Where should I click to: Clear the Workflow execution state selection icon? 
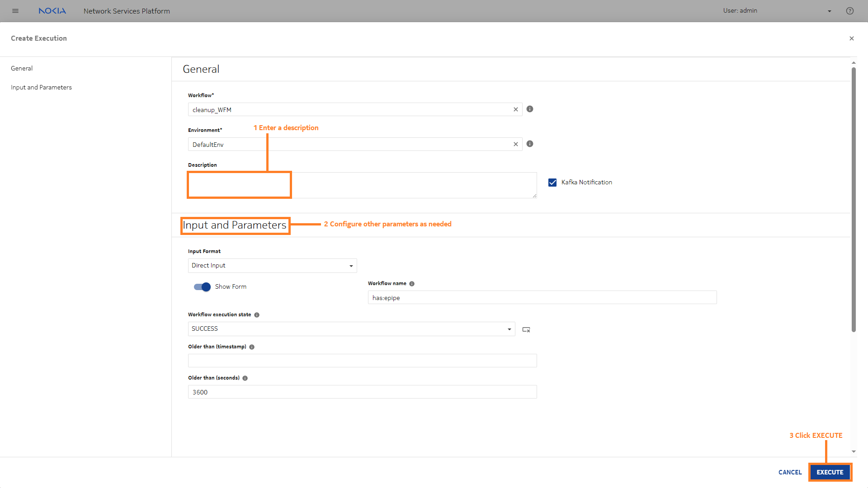[526, 329]
